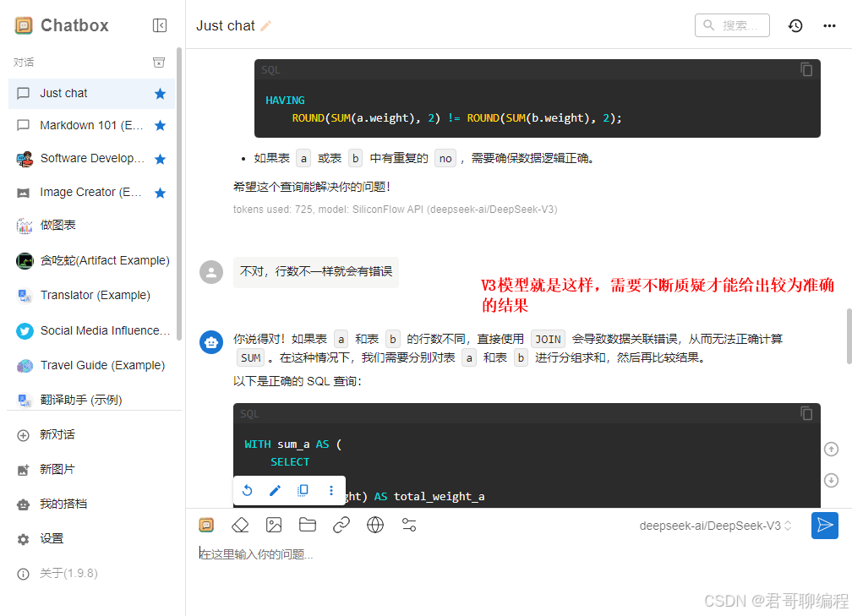This screenshot has height=616, width=852.
Task: Open the Translator (Example) conversation
Action: [92, 295]
